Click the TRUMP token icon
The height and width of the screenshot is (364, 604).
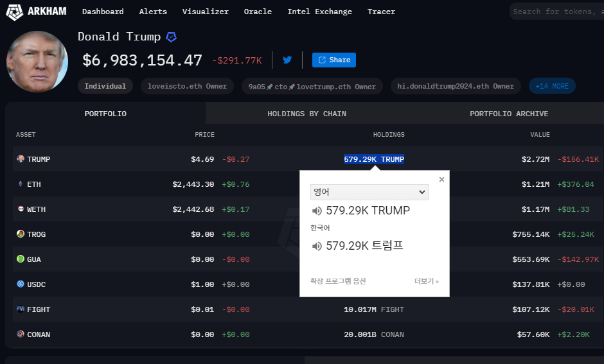point(21,159)
